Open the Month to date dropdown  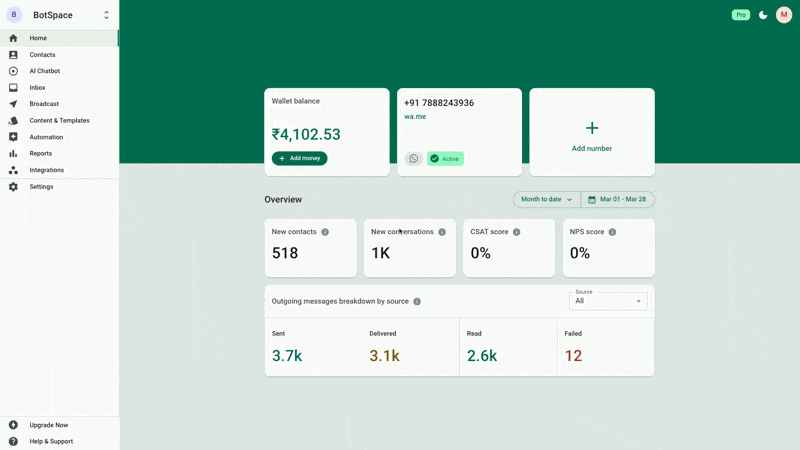click(547, 199)
